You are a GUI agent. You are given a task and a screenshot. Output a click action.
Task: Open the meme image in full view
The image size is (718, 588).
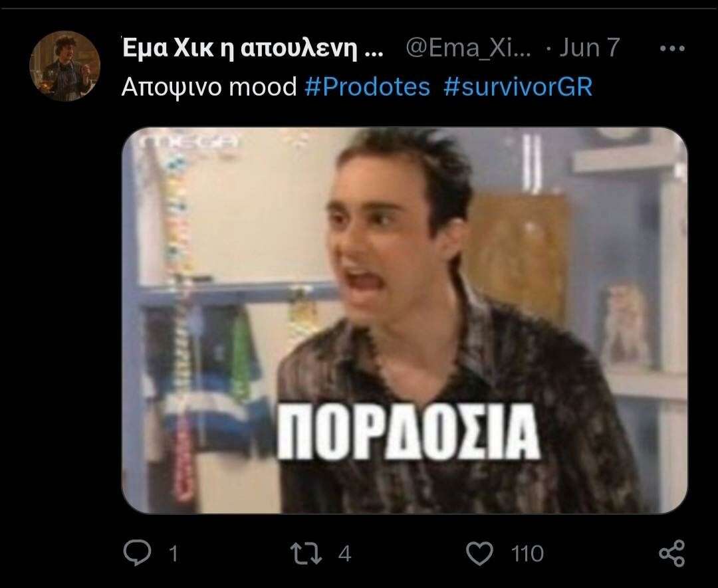tap(405, 320)
